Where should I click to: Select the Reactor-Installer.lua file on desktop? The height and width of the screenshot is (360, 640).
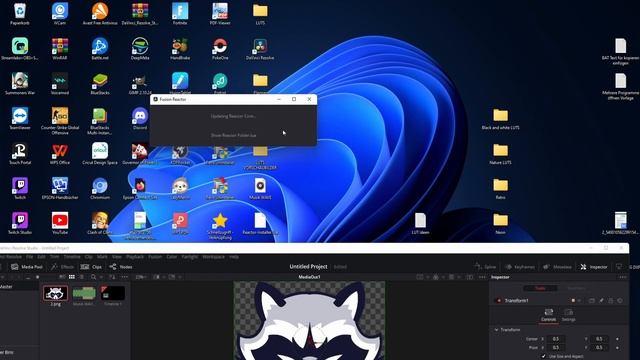tap(260, 223)
